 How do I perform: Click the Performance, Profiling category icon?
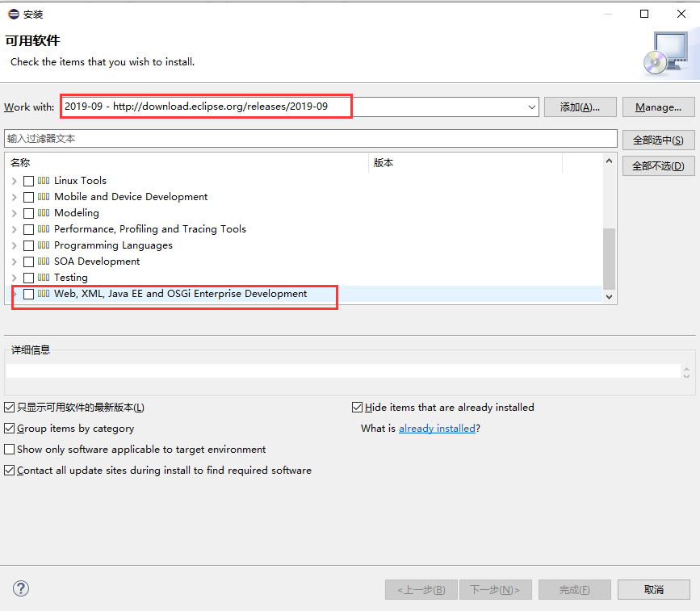click(44, 229)
